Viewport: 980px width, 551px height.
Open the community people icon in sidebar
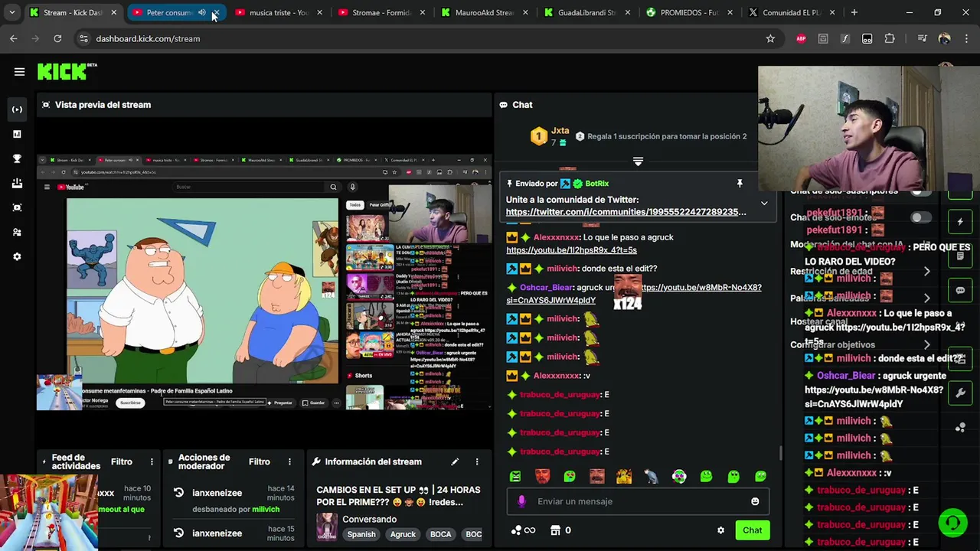17,232
